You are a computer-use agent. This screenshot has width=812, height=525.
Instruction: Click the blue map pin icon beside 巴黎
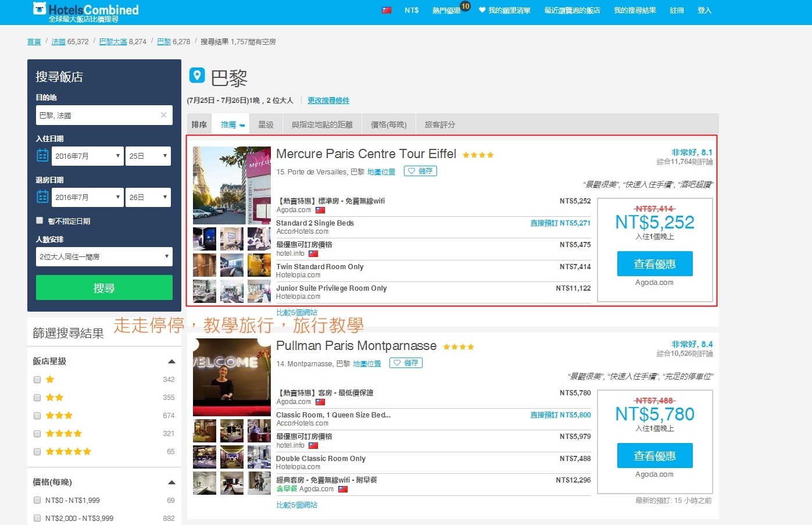[197, 76]
